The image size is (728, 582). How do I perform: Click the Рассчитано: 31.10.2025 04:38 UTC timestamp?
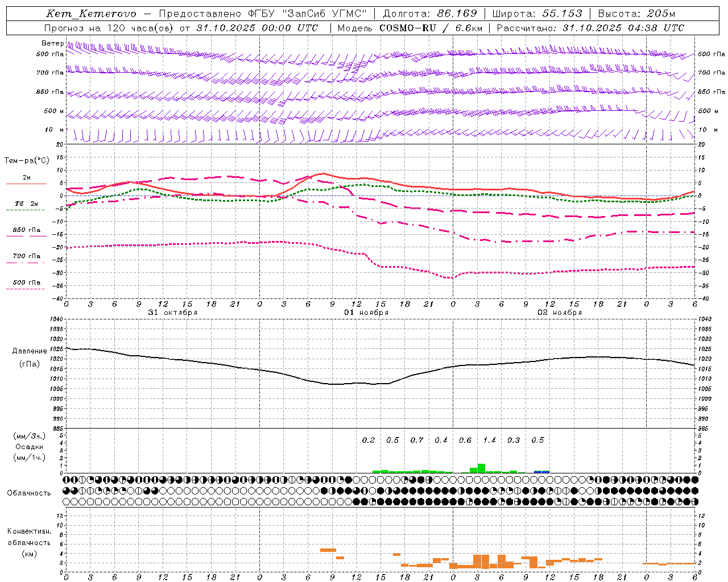(590, 28)
